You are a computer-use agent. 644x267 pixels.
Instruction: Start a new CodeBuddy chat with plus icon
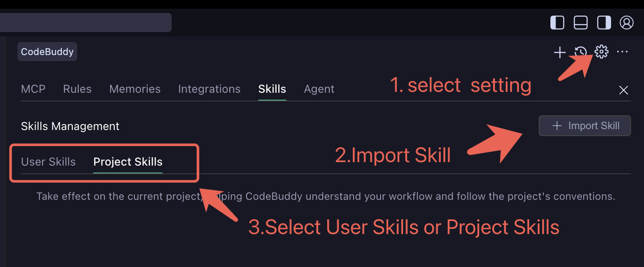559,52
